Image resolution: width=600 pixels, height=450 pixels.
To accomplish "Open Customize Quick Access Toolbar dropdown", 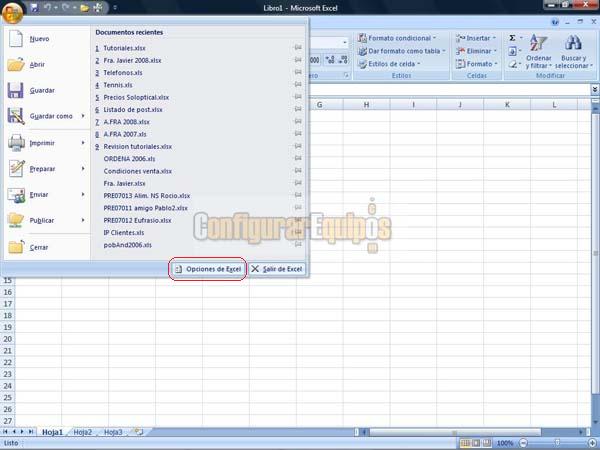I will [115, 8].
